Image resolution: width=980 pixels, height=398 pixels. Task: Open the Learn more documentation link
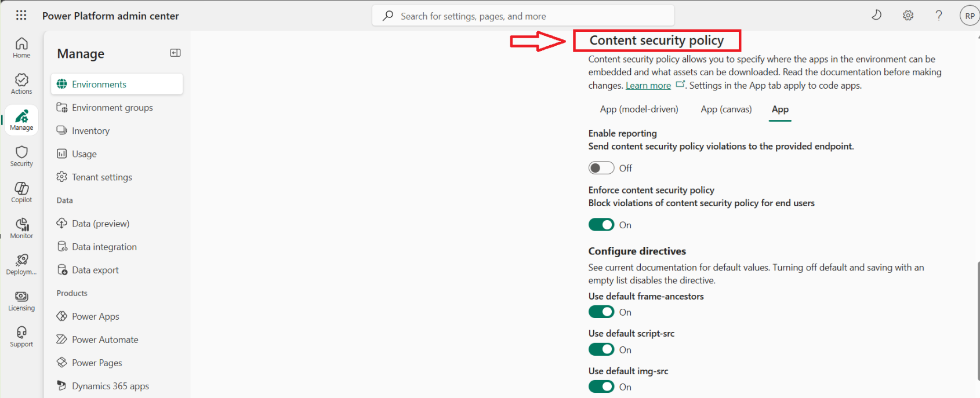648,85
